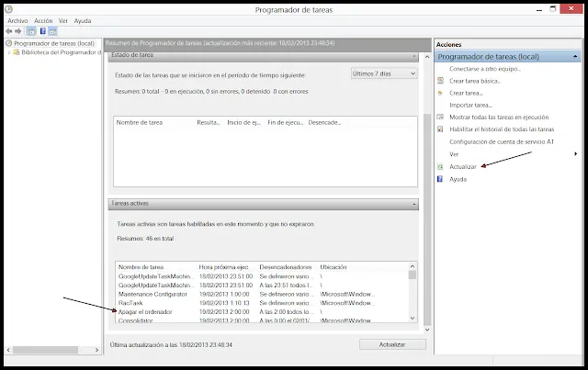Screen dimensions: 588x370
Task: Click left tree pane scroll left arrow
Action: [x=8, y=350]
